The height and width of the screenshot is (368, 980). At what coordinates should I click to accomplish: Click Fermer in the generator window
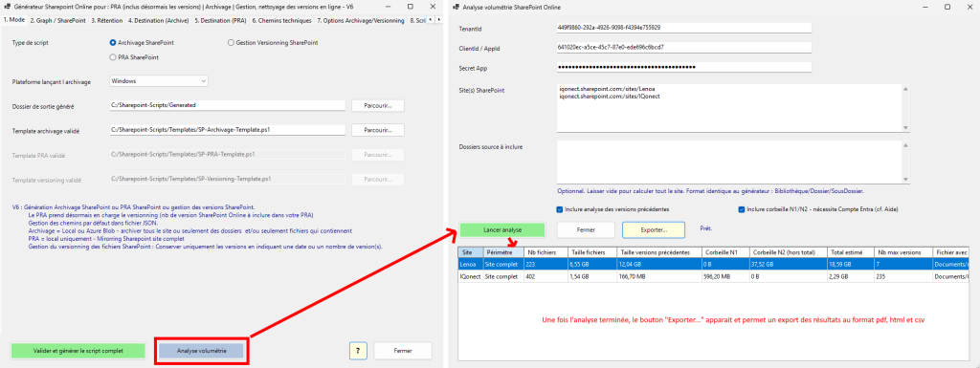[403, 351]
